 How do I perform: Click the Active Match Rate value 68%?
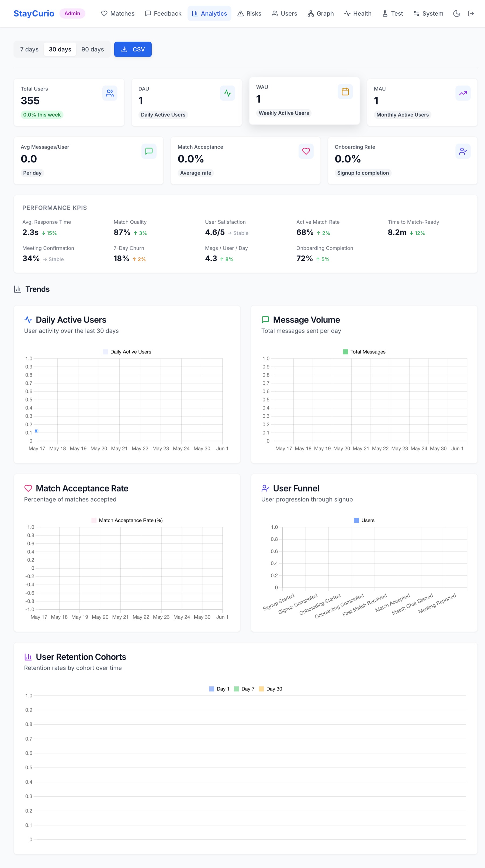click(305, 232)
